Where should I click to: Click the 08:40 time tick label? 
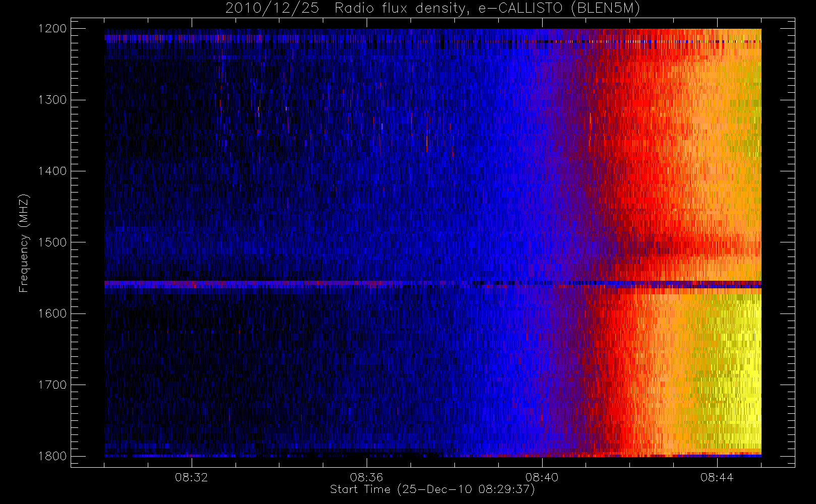(542, 477)
